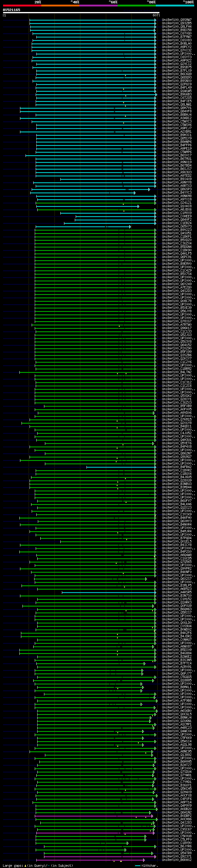Select the UniRef100_Q10AI8 label
197x868 pixels.
(x=177, y=206)
